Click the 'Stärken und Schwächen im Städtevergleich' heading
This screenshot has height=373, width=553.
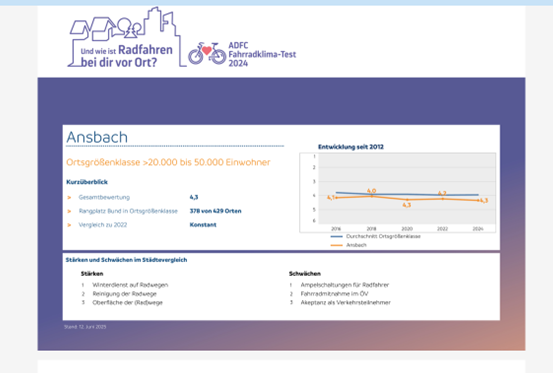click(x=126, y=260)
